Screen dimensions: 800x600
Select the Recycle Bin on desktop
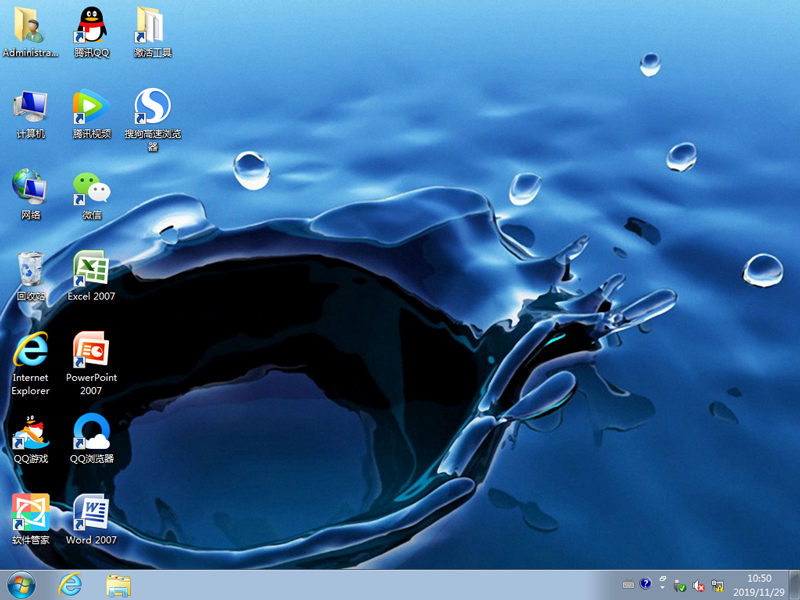click(30, 270)
